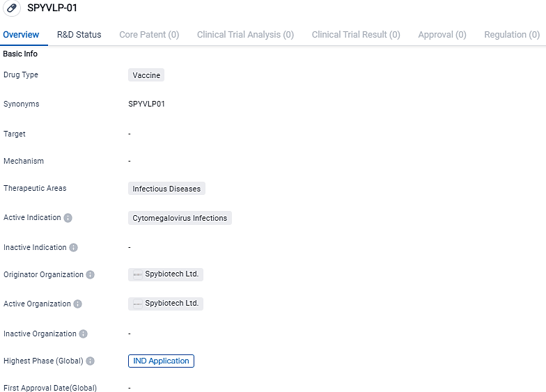Click the Vaccine drug type tag
Image resolution: width=546 pixels, height=392 pixels.
[146, 75]
